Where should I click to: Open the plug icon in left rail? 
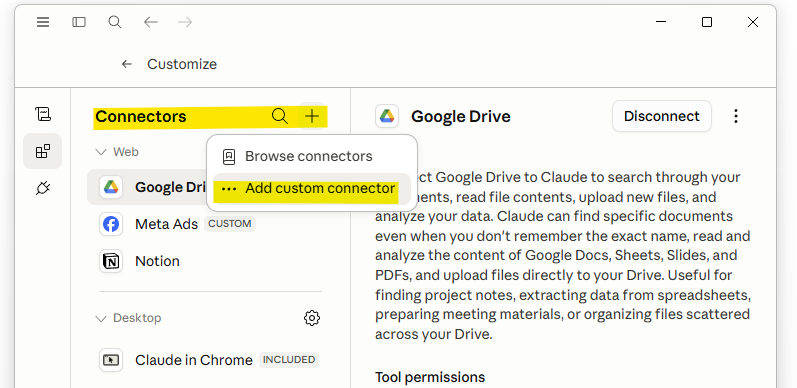(x=43, y=189)
